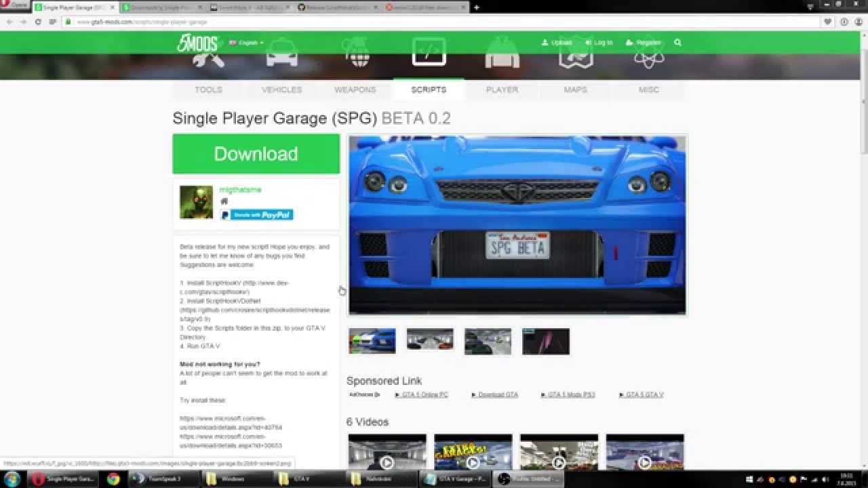This screenshot has height=488, width=868.
Task: Open the Speed Dial grid icon
Action: [52, 22]
